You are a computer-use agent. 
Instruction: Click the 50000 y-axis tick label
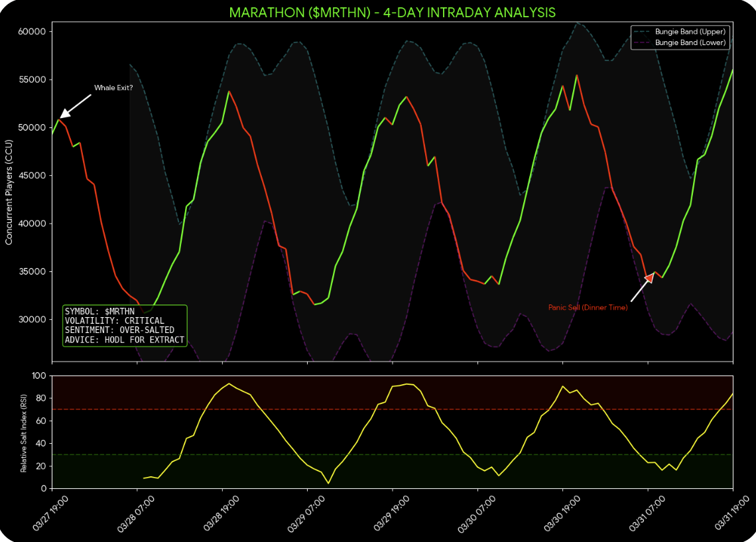(32, 128)
